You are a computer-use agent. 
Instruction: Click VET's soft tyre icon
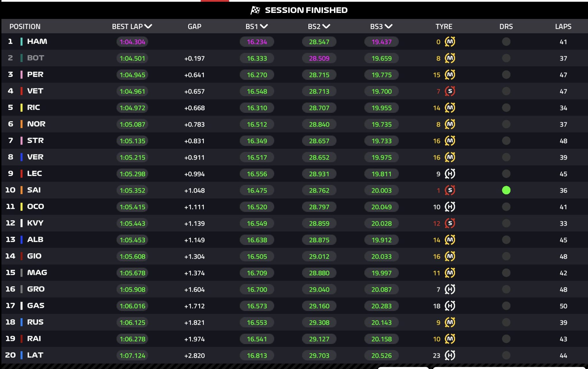tap(450, 91)
